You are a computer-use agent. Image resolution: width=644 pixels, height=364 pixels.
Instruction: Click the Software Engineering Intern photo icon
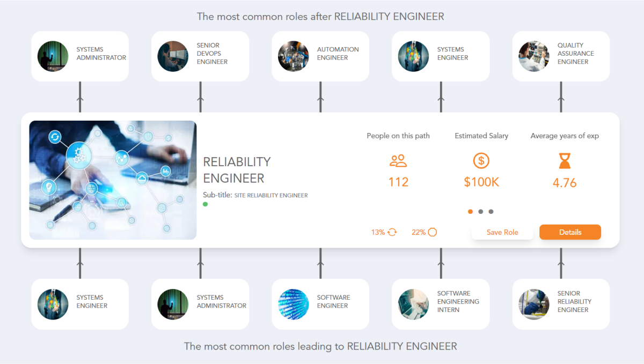click(413, 303)
